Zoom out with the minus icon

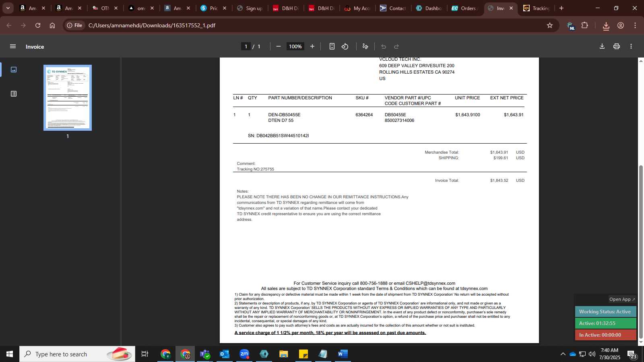pyautogui.click(x=278, y=47)
